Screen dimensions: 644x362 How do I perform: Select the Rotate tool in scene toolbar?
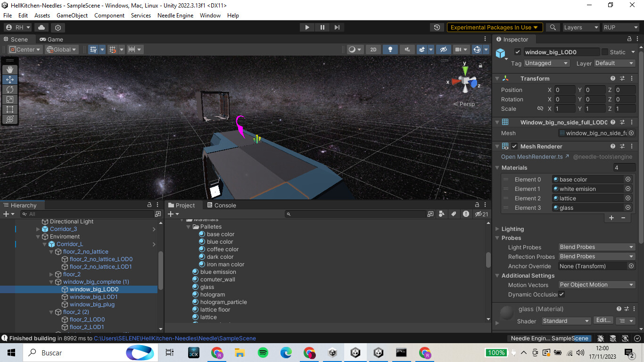pyautogui.click(x=10, y=90)
